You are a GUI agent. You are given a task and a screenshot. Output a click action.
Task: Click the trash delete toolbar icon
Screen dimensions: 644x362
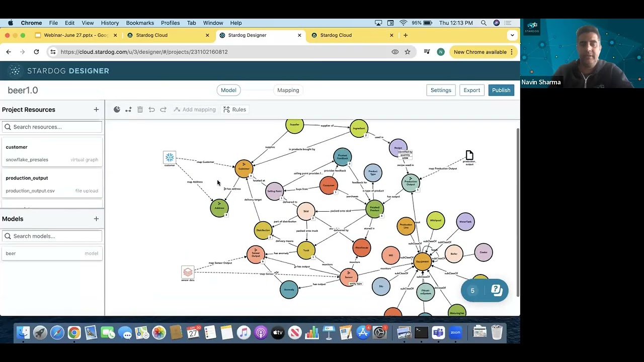[x=140, y=110]
